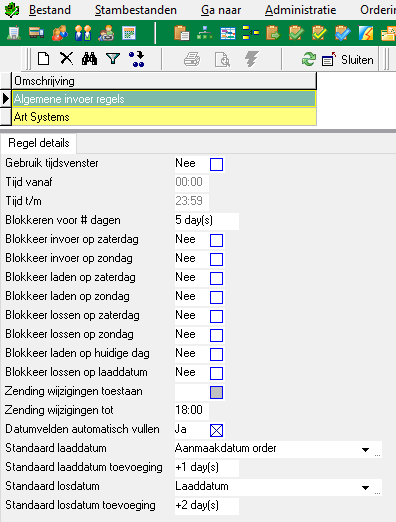Click the clipboard with yellow checkmark icon
The height and width of the screenshot is (522, 396).
(319, 33)
